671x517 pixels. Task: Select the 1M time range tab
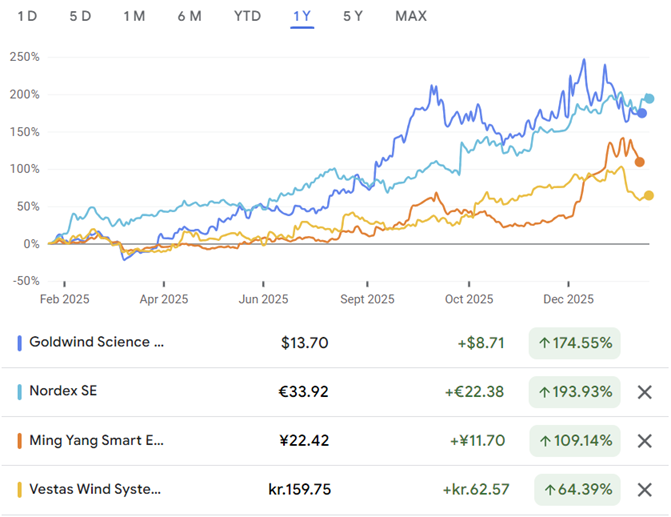[x=134, y=16]
